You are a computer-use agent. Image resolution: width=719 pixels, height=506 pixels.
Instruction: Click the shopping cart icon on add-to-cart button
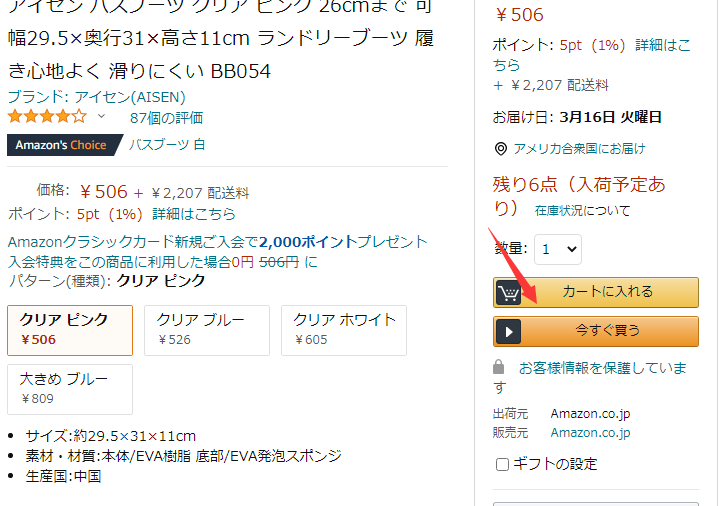click(509, 292)
